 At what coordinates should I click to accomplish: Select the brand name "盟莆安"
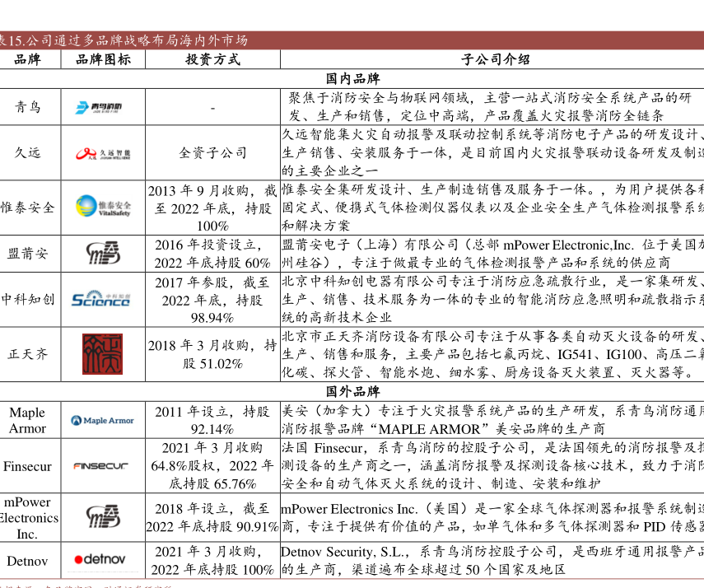[27, 254]
